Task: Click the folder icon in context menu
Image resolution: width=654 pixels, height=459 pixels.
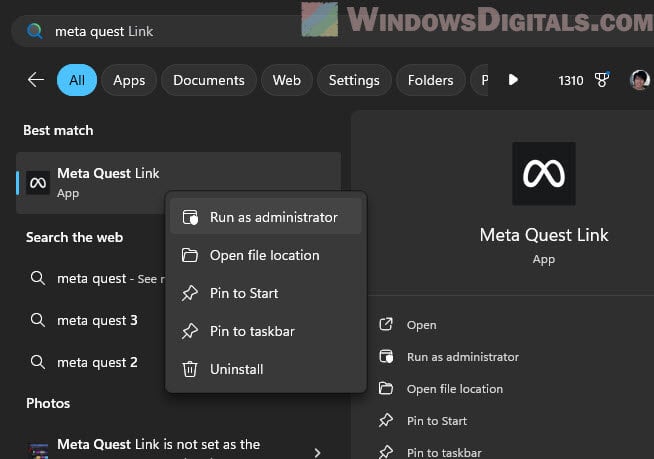Action: [x=190, y=255]
